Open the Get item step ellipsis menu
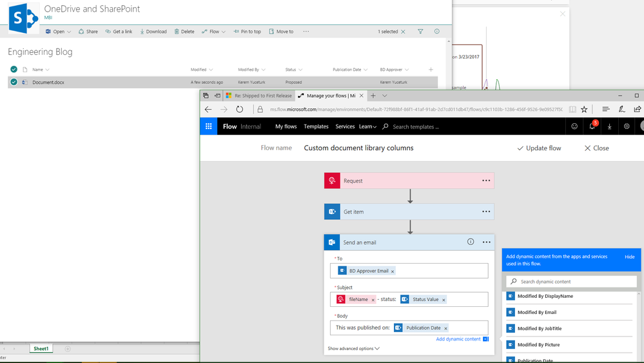The width and height of the screenshot is (644, 363). 486,211
